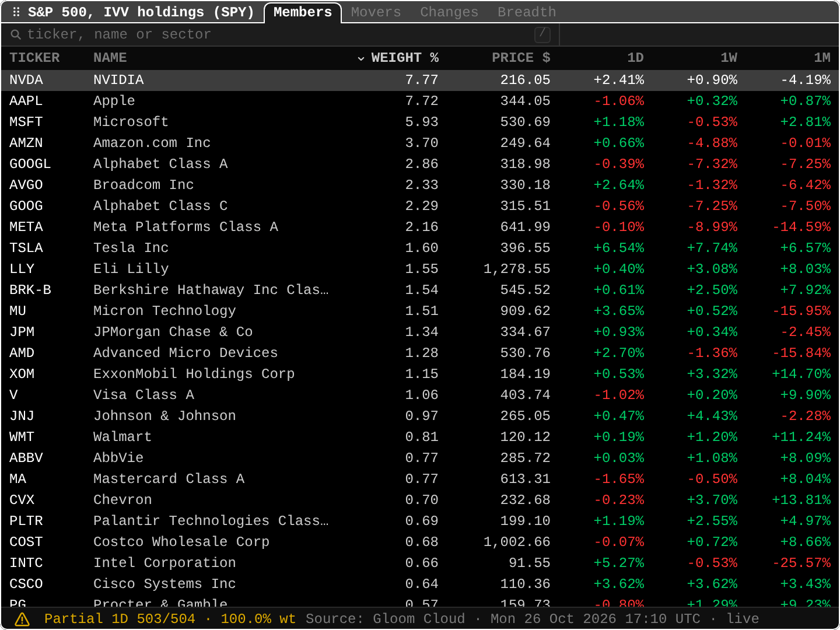Click Mastercard Class A name cell
840x630 pixels.
coord(169,479)
